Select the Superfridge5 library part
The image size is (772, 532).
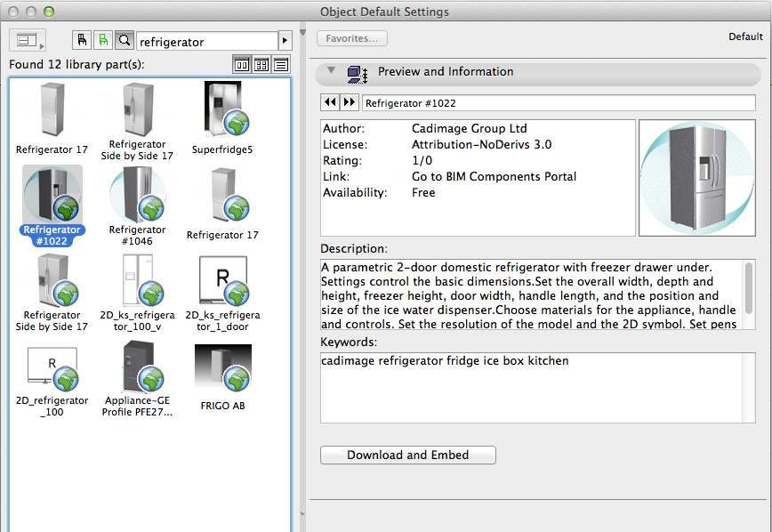223,114
